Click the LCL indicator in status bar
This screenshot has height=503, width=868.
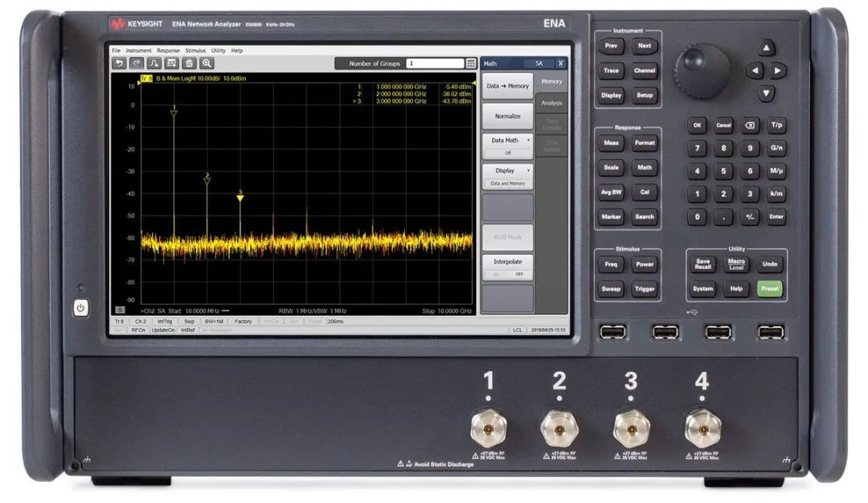click(517, 330)
